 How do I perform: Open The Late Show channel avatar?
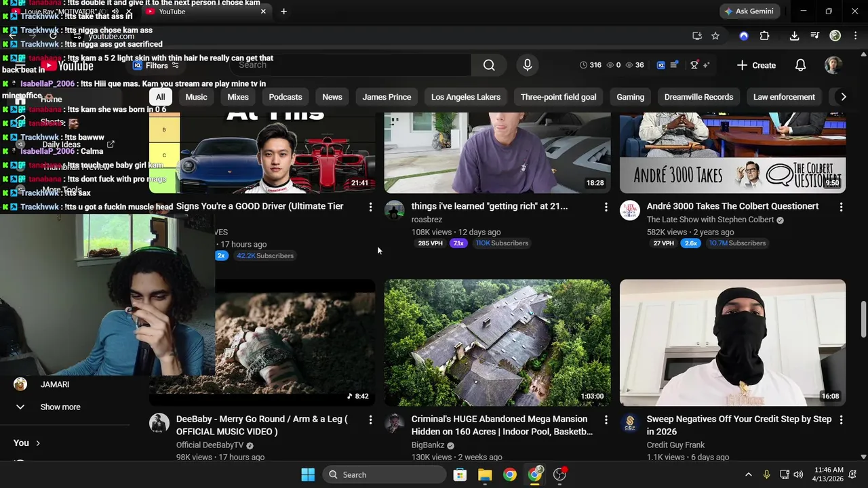630,210
